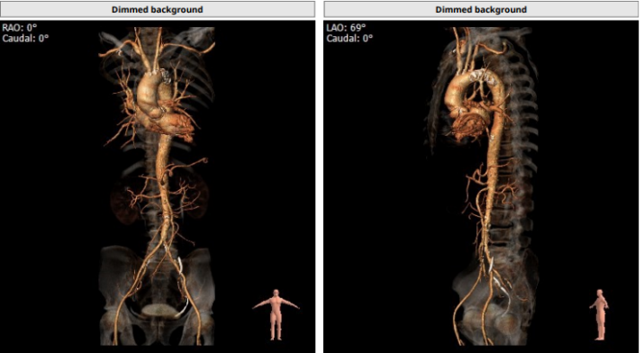Click the left Caudal: 0° label
The width and height of the screenshot is (644, 353).
click(25, 39)
